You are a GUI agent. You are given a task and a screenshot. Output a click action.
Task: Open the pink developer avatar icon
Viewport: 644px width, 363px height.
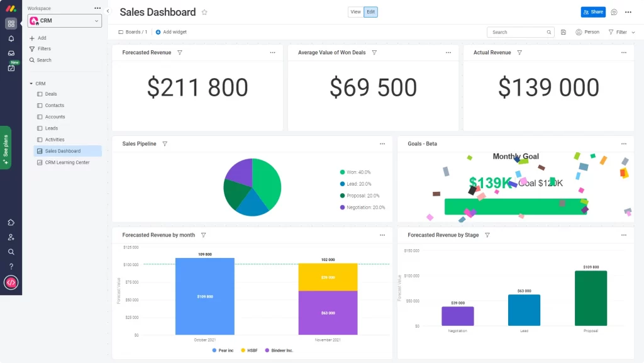click(x=11, y=282)
